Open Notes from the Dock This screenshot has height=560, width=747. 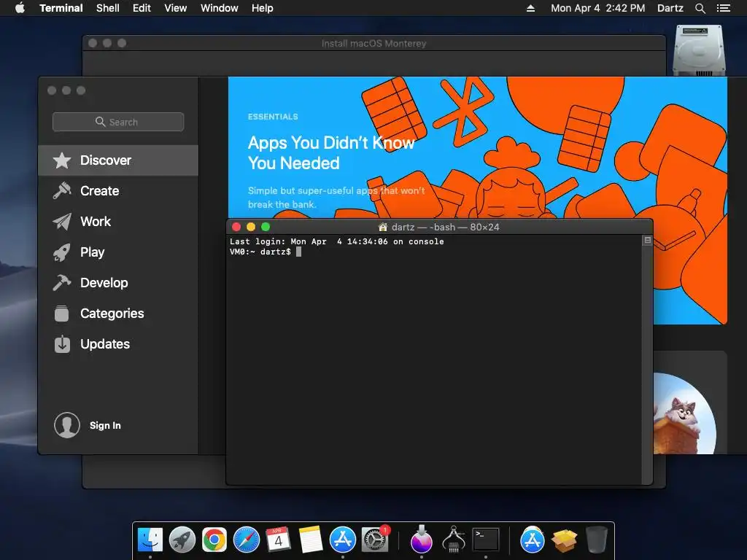[x=311, y=540]
